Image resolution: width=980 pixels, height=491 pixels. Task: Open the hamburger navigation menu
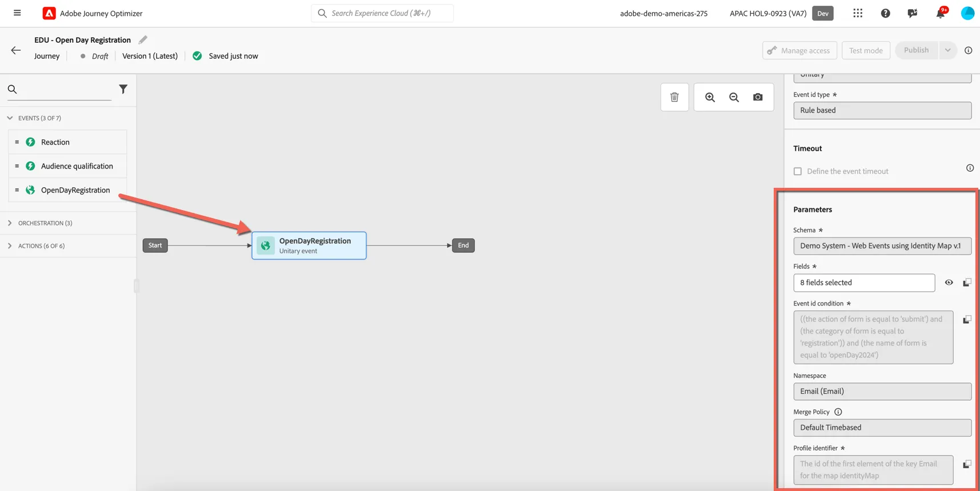[x=17, y=13]
